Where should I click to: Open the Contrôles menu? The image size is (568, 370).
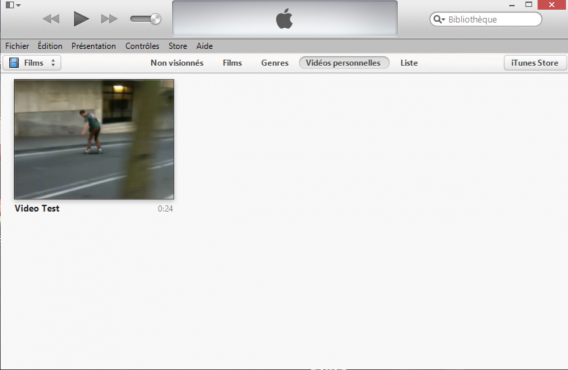coord(142,46)
